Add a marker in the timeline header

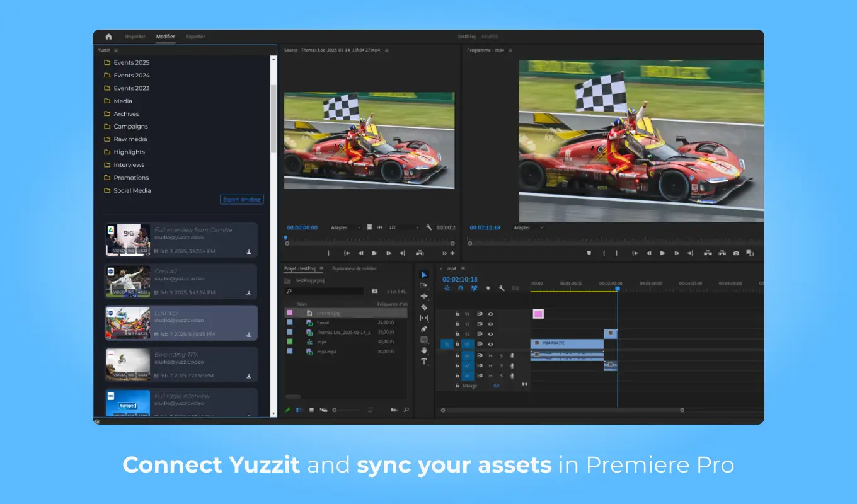[488, 288]
